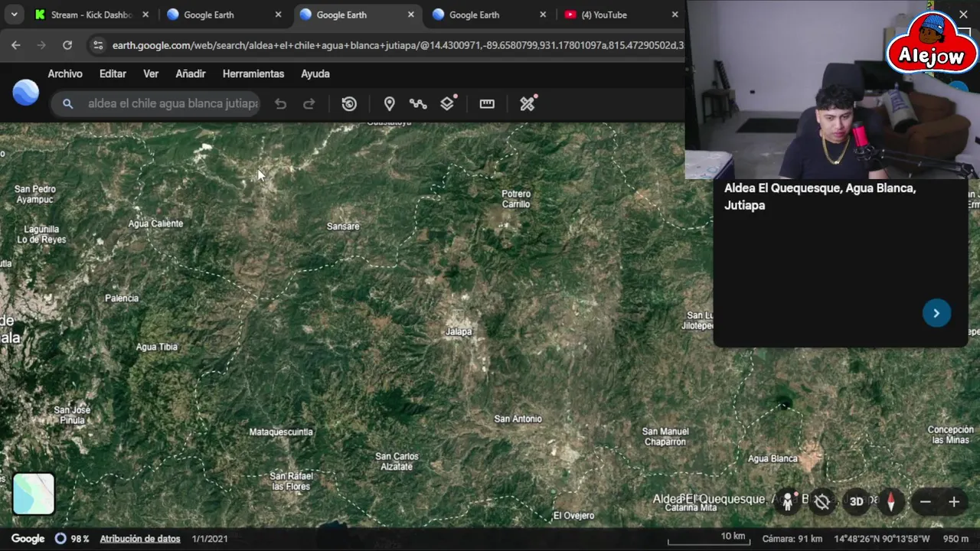Image resolution: width=980 pixels, height=551 pixels.
Task: Click the Google Earth logo icon
Action: coord(26,92)
